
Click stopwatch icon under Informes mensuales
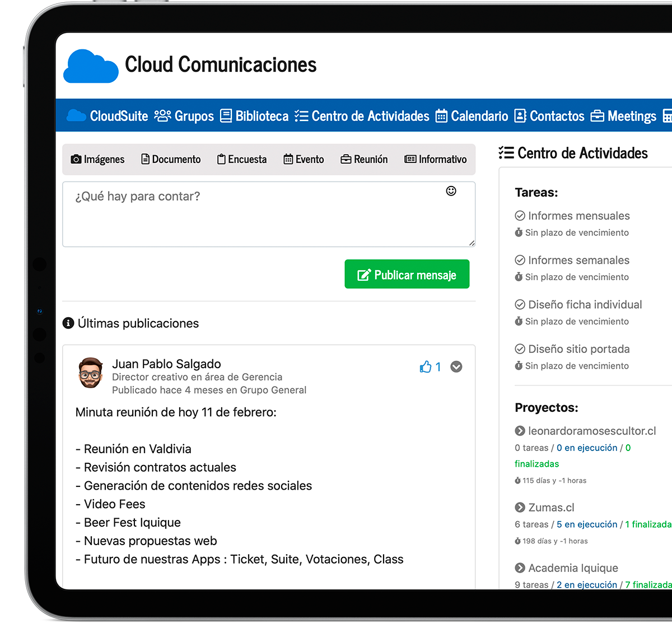tap(519, 233)
